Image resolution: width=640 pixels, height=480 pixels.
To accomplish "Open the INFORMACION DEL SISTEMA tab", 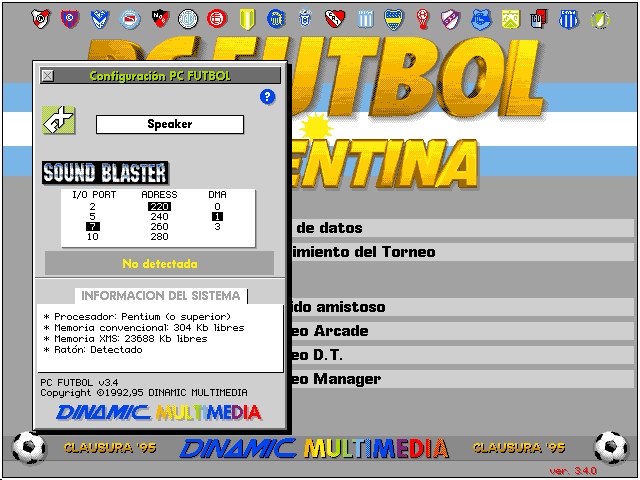I will click(161, 296).
